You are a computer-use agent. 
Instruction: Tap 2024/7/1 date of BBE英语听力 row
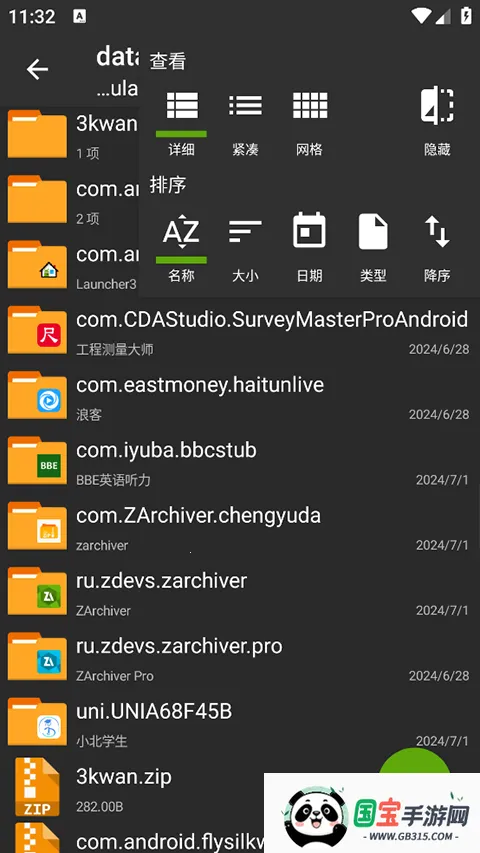click(x=442, y=480)
